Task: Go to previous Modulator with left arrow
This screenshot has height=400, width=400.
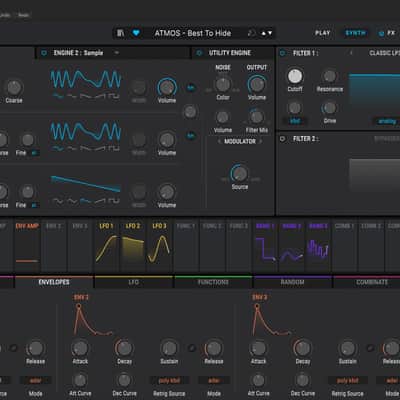Action: 219,142
